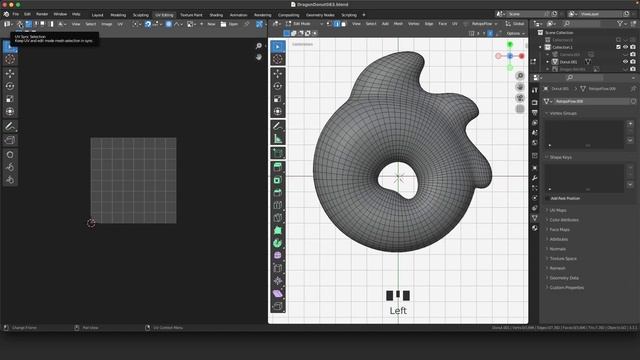Open the Mesh menu in 3D viewport header
The image size is (640, 360).
point(398,24)
